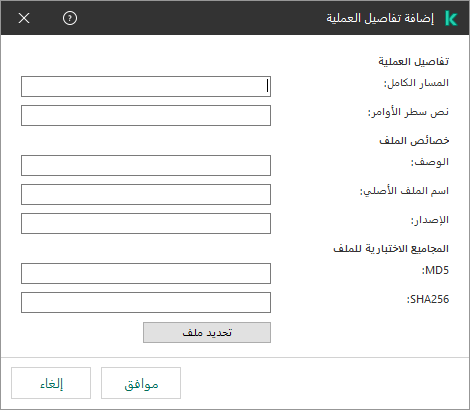Screen dimensions: 470x410
Task: Cancel with the إلغاء button
Action: [51, 383]
